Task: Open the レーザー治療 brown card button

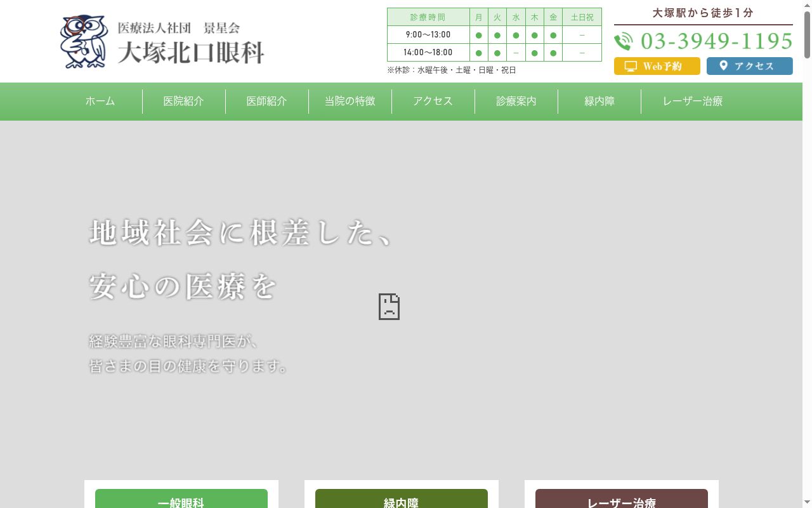Action: pos(622,499)
